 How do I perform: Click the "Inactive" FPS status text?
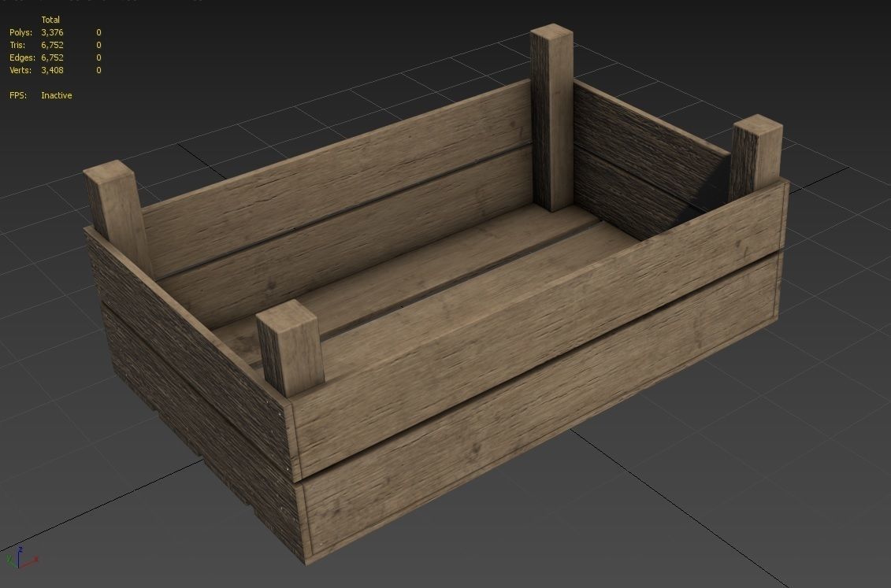click(57, 95)
